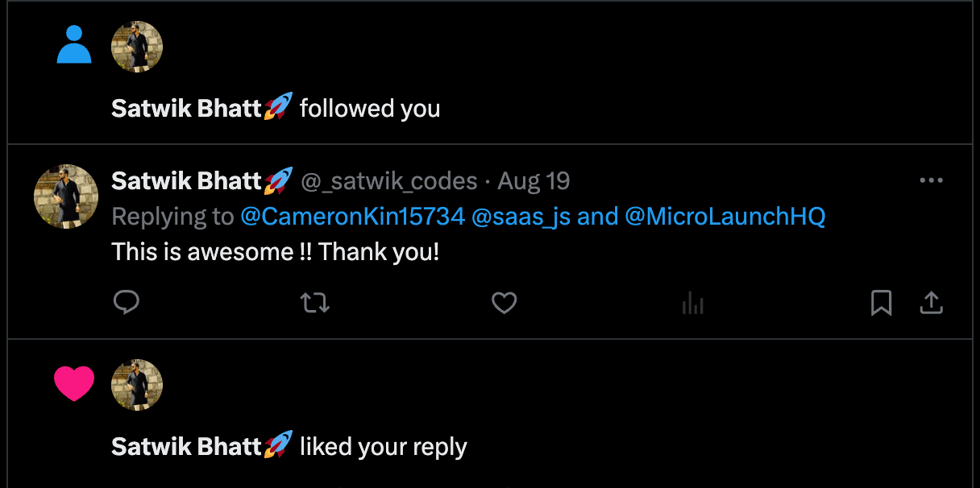Bookmark the tweet with the bookmark icon
Screen dimensions: 980x488
point(881,303)
